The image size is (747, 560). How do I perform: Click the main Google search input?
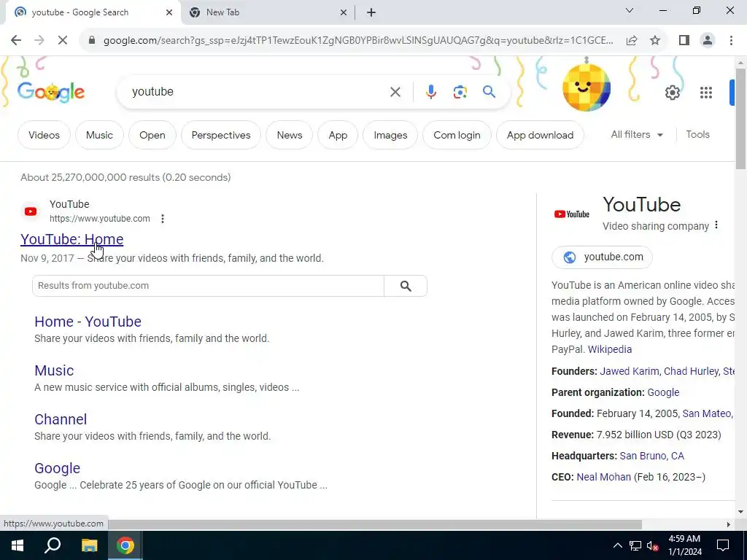258,92
